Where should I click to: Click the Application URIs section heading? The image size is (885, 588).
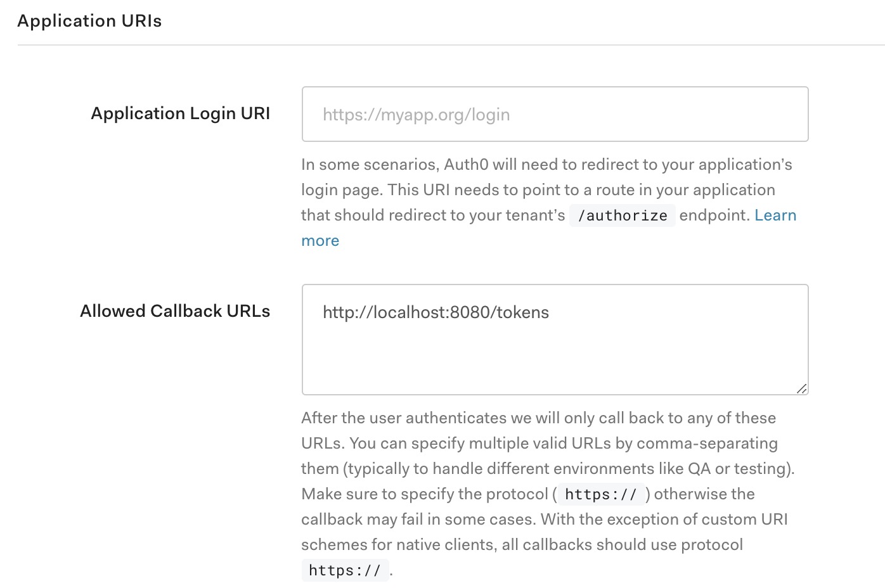click(90, 20)
